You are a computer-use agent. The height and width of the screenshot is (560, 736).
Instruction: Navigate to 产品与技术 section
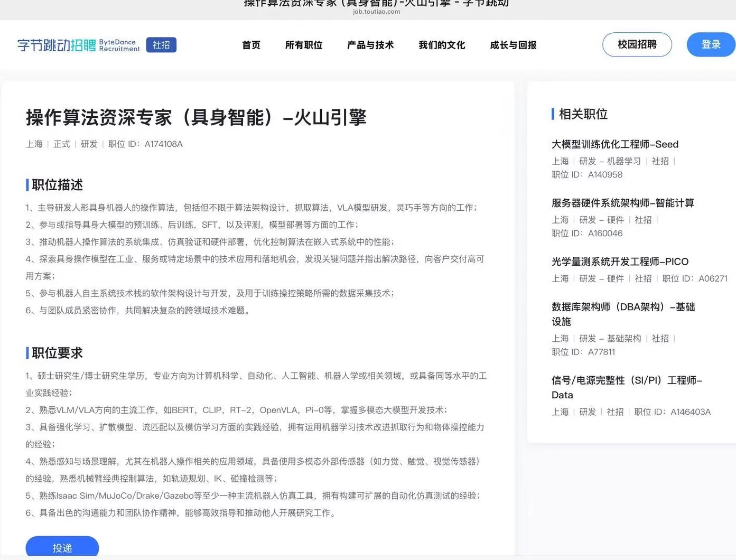pyautogui.click(x=370, y=45)
